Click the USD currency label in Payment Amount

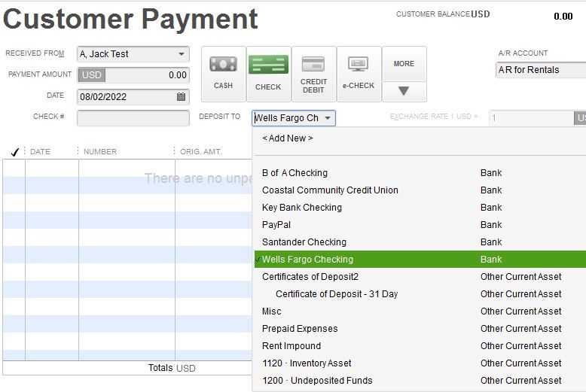[92, 75]
